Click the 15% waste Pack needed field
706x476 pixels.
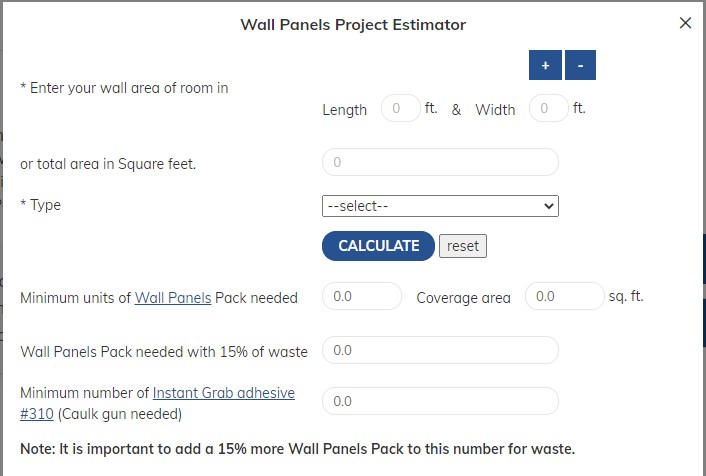[x=440, y=351]
